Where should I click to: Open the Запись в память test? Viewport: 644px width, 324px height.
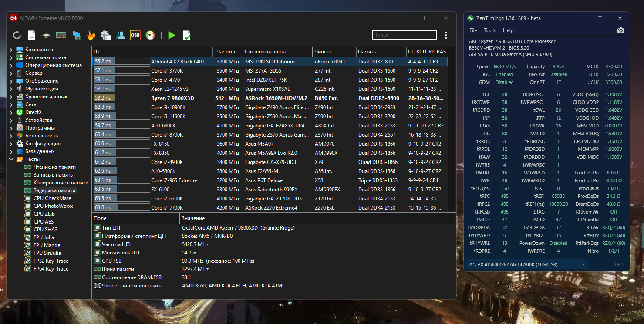[x=53, y=175]
